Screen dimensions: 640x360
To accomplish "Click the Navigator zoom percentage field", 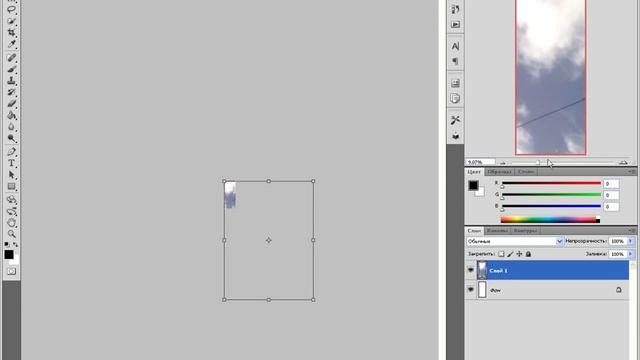I will pyautogui.click(x=480, y=162).
